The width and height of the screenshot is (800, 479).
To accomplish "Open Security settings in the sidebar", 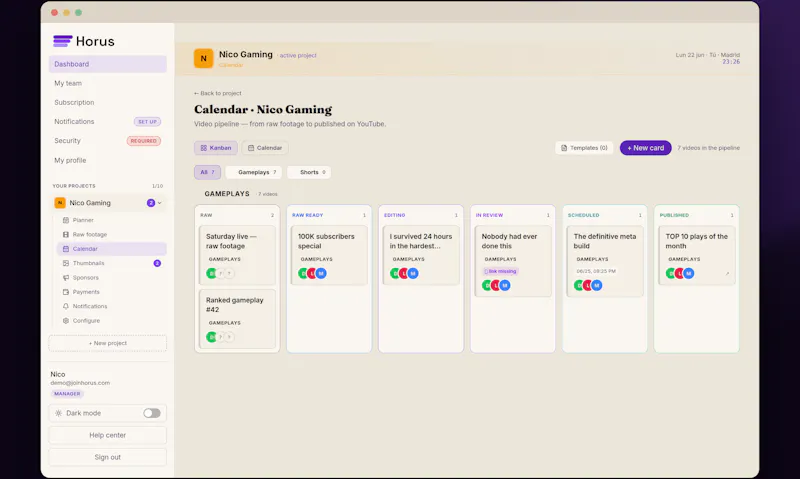I will (x=108, y=141).
